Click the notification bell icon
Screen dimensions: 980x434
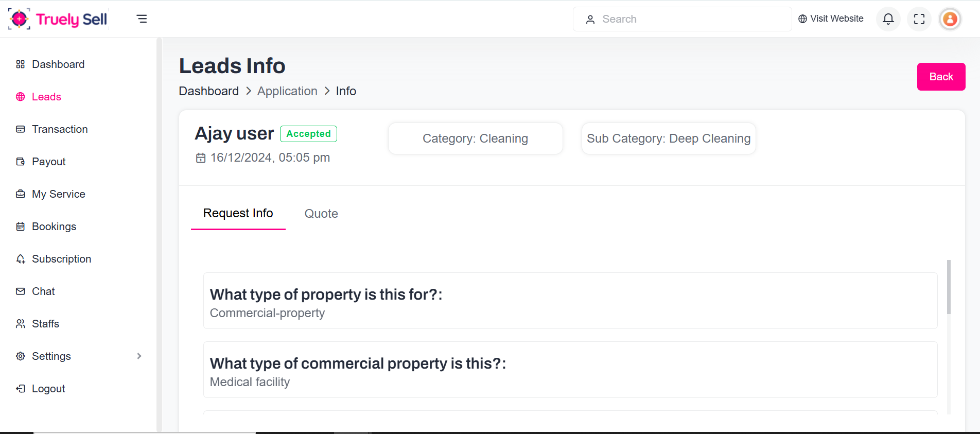click(x=888, y=19)
